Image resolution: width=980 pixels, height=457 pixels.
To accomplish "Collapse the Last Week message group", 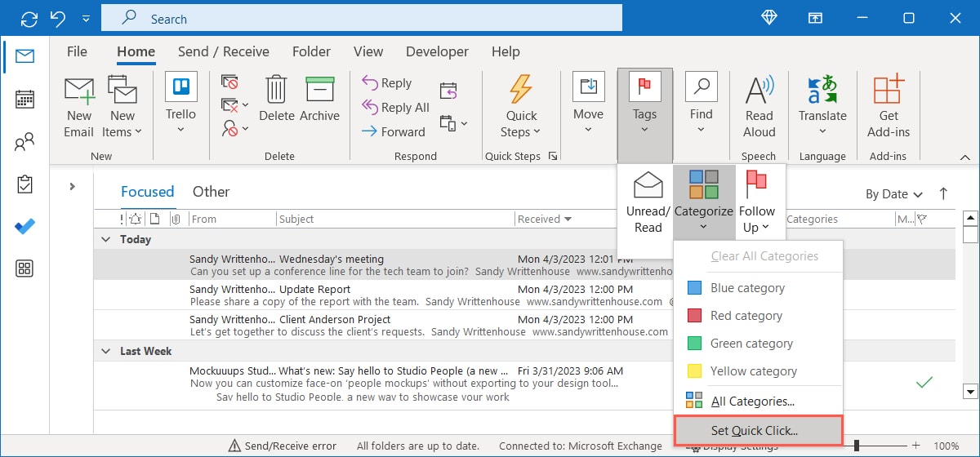I will click(105, 351).
